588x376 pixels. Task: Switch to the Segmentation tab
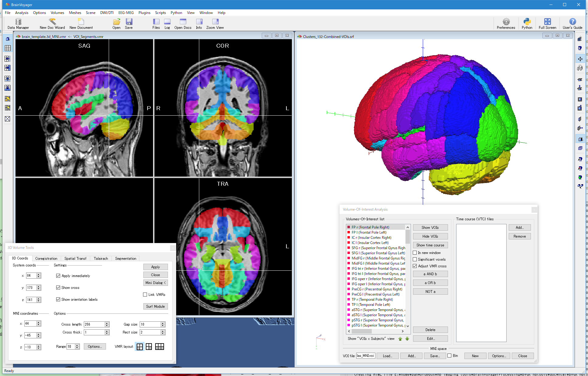click(x=126, y=259)
